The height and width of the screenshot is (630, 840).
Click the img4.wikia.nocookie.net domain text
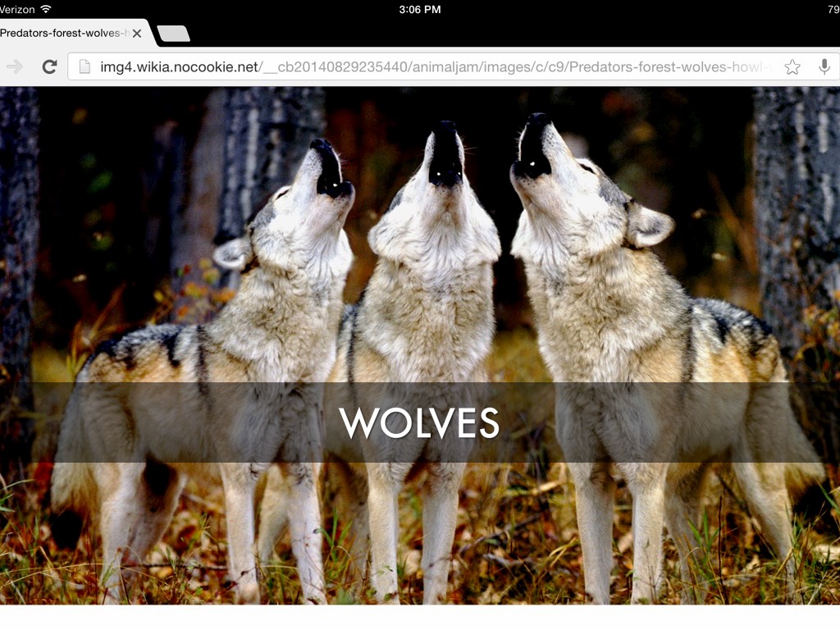click(179, 67)
